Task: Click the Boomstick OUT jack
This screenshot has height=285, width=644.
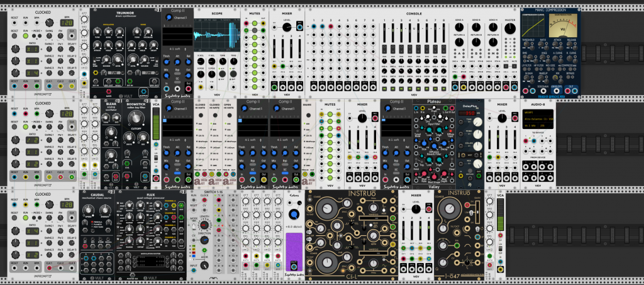Action: (145, 177)
